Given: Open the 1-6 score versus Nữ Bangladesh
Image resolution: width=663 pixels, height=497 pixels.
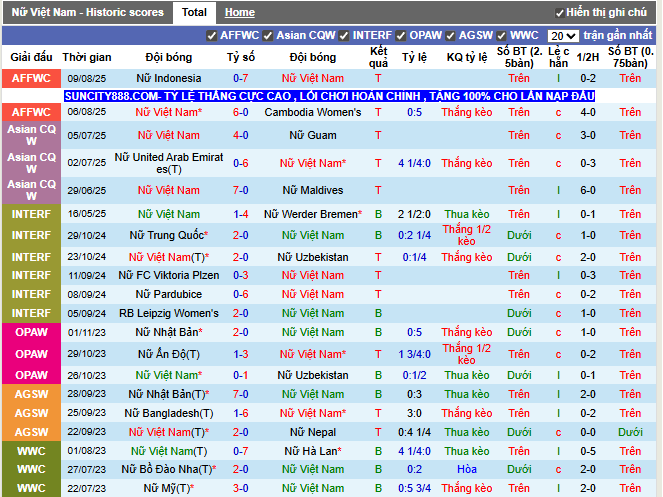Looking at the screenshot, I should pyautogui.click(x=241, y=413).
